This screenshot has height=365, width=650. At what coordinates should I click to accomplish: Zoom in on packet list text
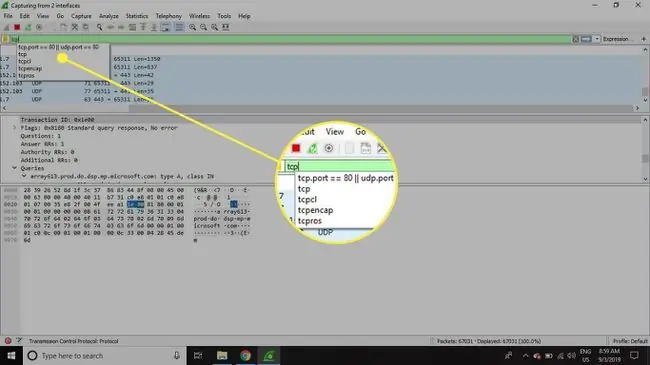[192, 27]
